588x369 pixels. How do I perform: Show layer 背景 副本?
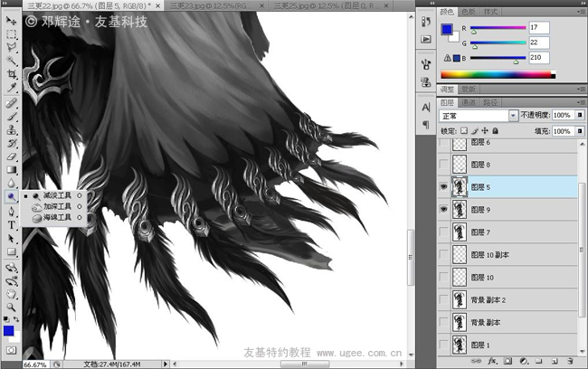(x=443, y=322)
